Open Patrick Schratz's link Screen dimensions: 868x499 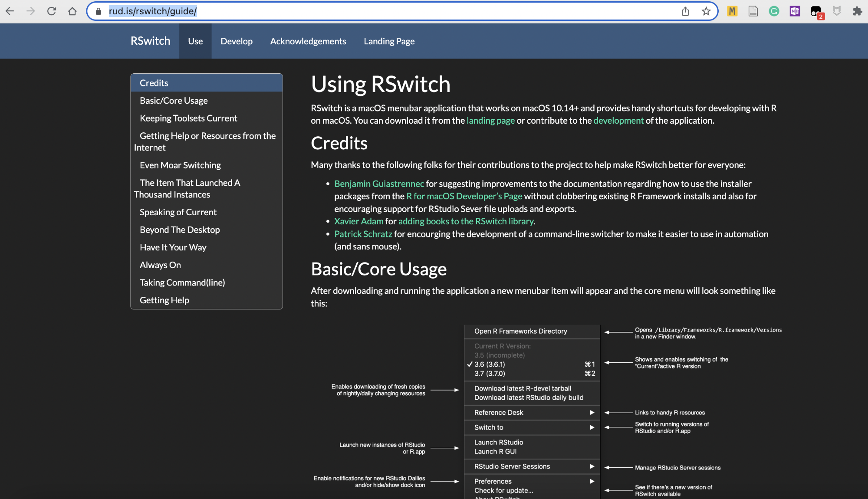(363, 234)
